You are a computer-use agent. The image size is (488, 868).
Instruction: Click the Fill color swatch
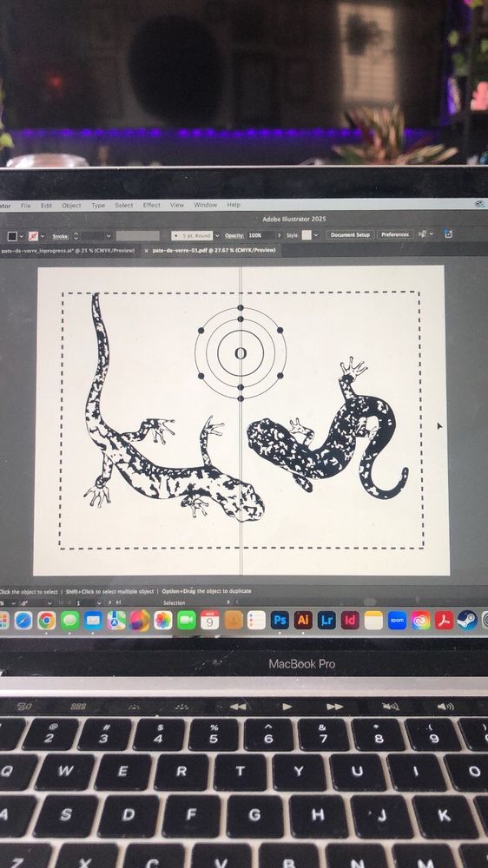point(12,236)
